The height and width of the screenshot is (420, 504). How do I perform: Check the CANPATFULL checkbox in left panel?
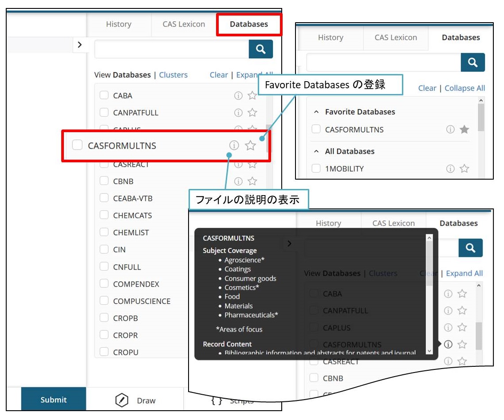[104, 112]
